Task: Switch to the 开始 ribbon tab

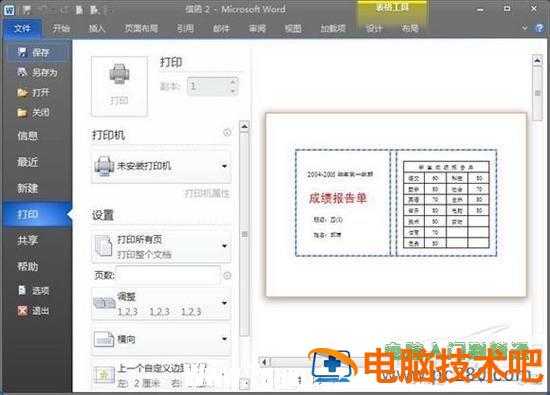Action: click(61, 28)
